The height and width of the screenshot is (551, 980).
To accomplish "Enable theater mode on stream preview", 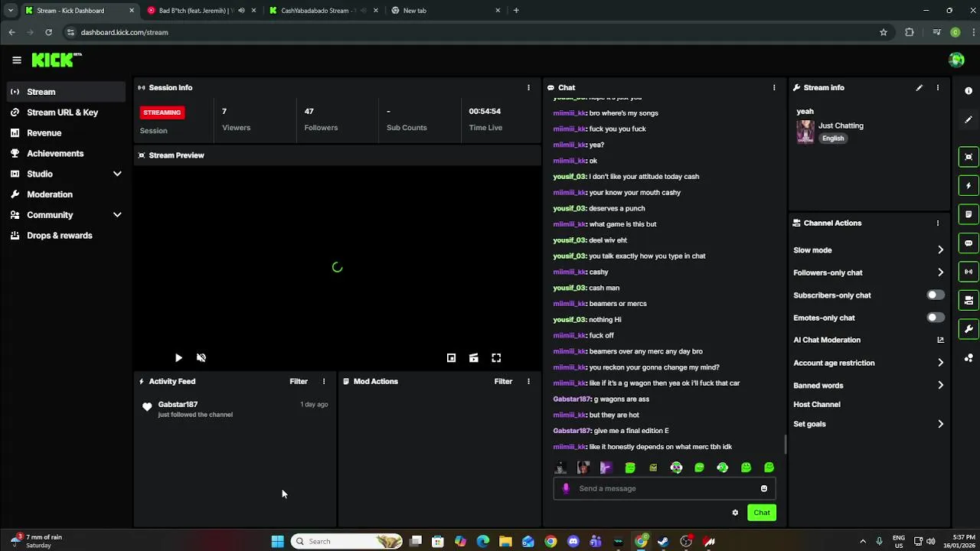I will coord(474,357).
